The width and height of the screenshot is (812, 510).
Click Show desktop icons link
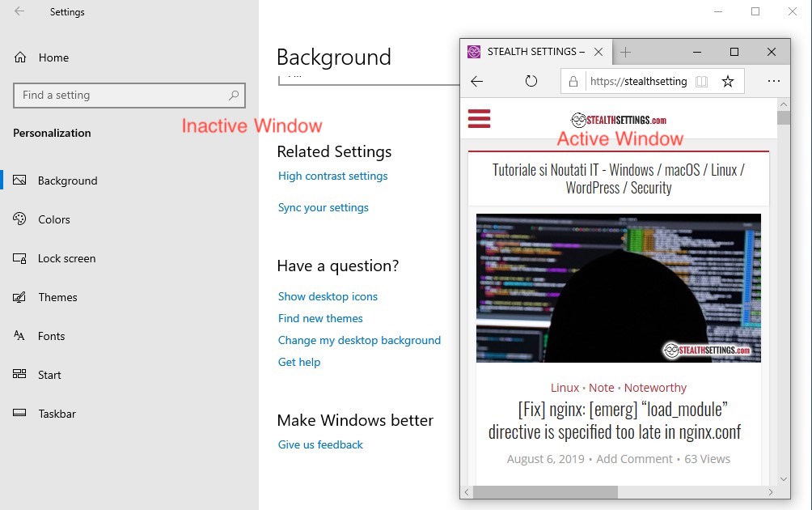click(328, 296)
